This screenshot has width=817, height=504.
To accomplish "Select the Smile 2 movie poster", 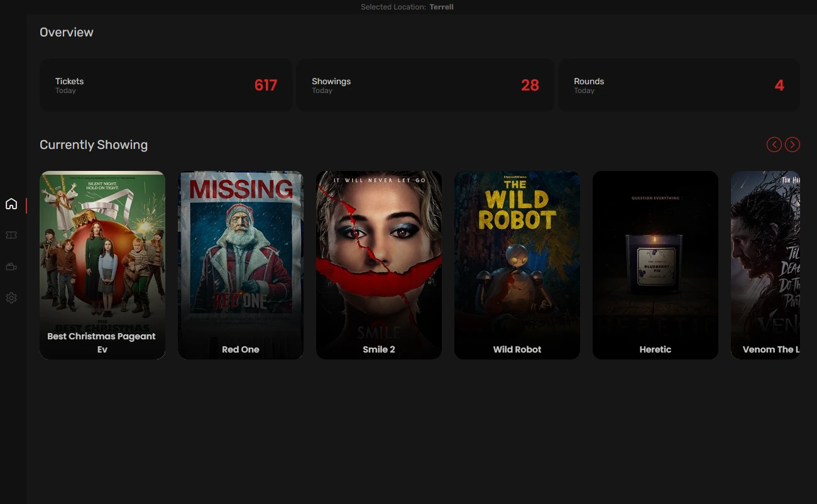I will (379, 265).
